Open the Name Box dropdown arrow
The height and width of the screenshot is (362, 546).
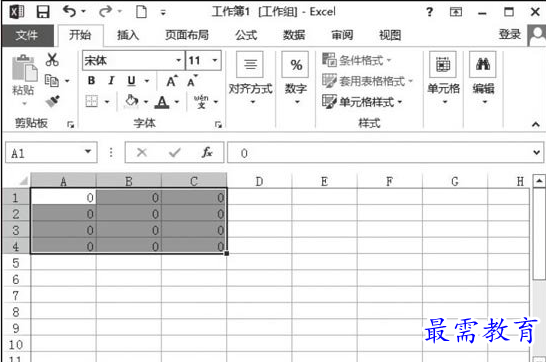[88, 152]
